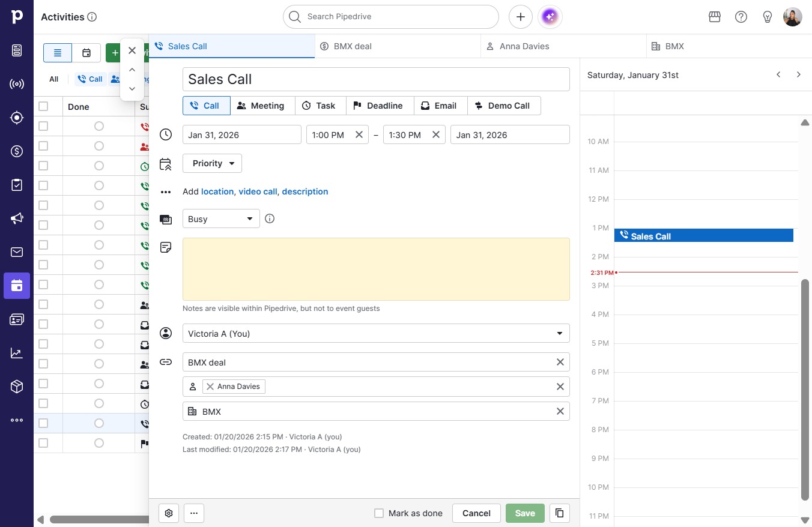Toggle the Mark as done checkbox

pos(379,513)
